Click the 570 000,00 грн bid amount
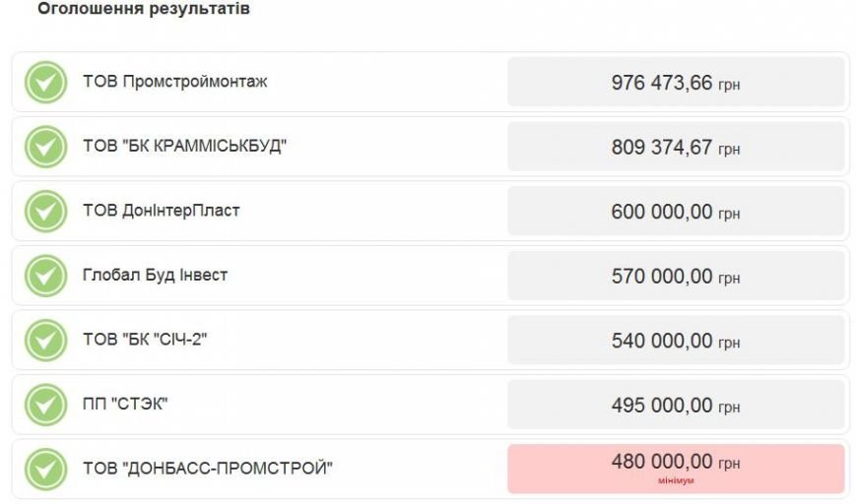Screen dimensions: 856x504 tap(676, 276)
